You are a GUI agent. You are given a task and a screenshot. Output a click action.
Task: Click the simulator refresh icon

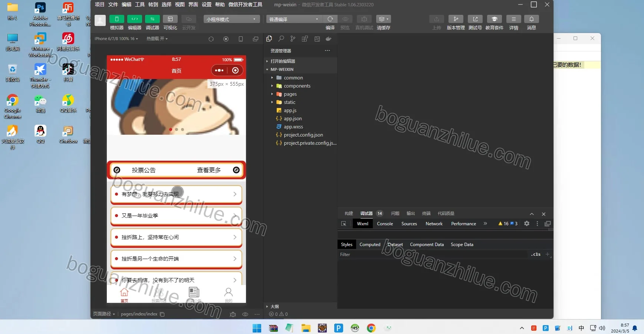[x=211, y=39]
